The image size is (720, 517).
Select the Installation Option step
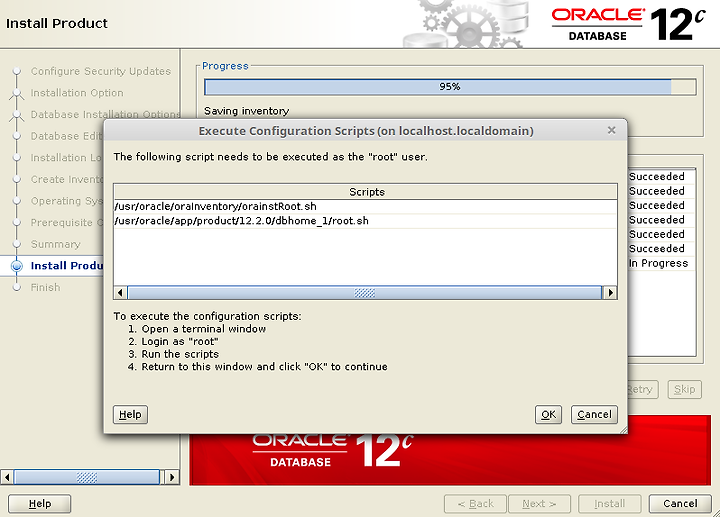point(77,93)
